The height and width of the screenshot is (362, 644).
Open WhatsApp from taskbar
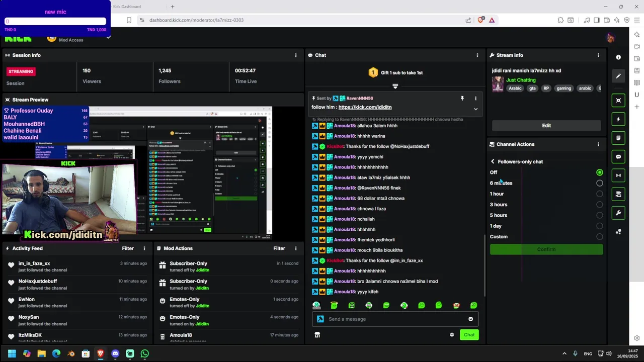click(145, 353)
